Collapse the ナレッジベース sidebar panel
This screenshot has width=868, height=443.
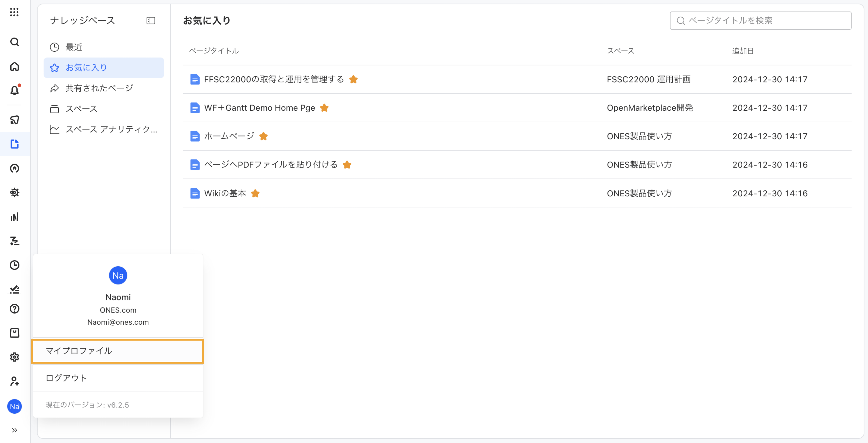(151, 21)
